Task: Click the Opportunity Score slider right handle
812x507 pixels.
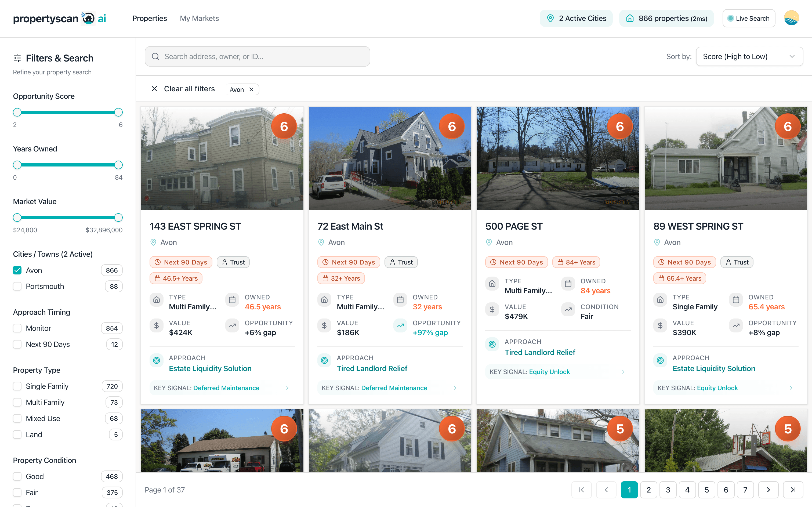Action: 118,112
